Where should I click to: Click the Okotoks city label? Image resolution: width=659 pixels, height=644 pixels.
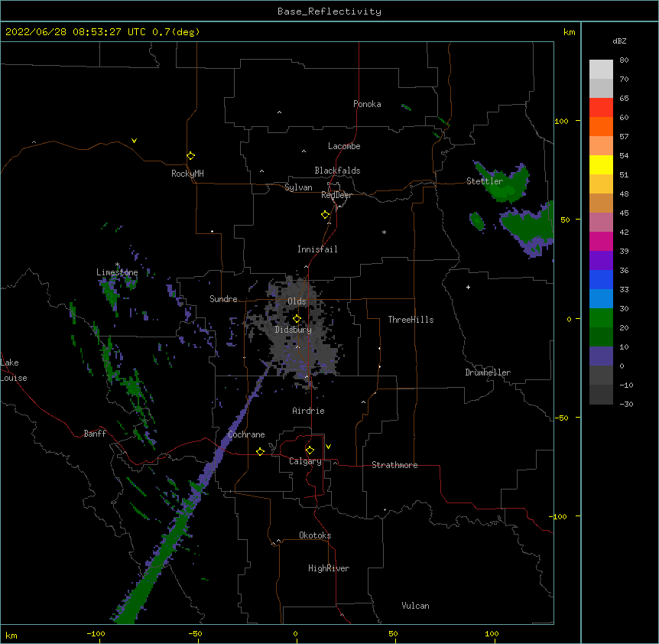click(x=315, y=535)
